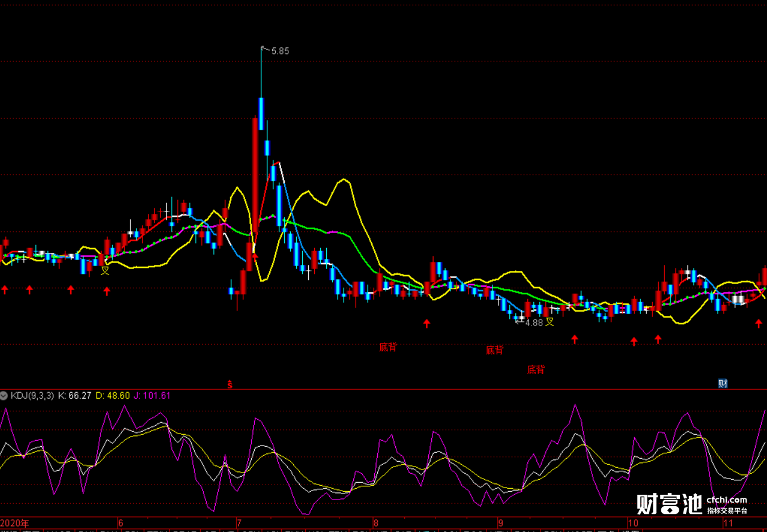Click the yellow D: 48.60 value

[113, 396]
